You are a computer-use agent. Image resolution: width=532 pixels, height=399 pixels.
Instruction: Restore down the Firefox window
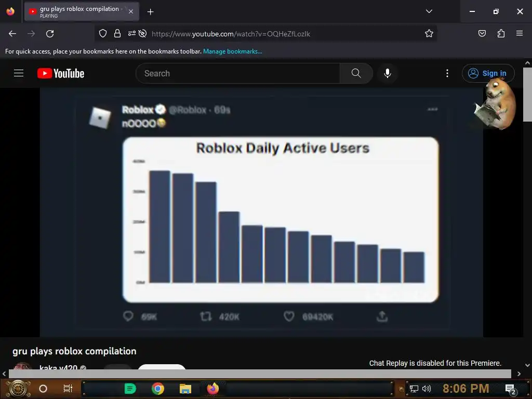(x=496, y=11)
